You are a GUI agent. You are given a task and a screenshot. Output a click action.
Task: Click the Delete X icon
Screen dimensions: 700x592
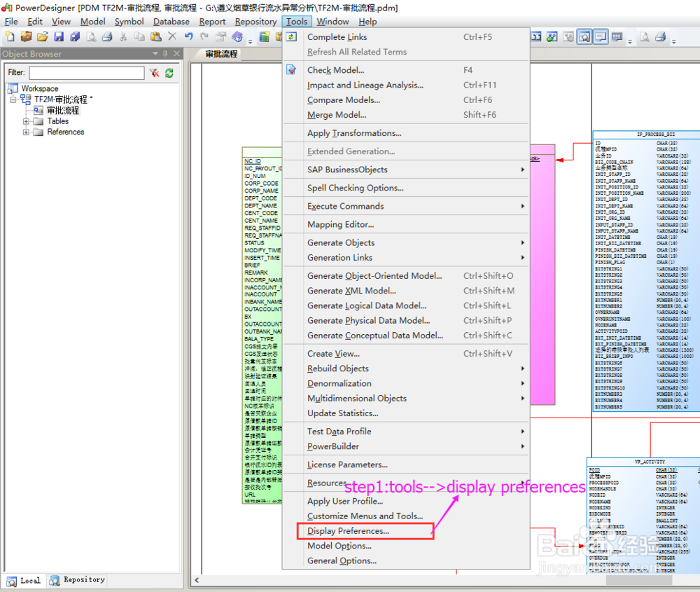[172, 36]
